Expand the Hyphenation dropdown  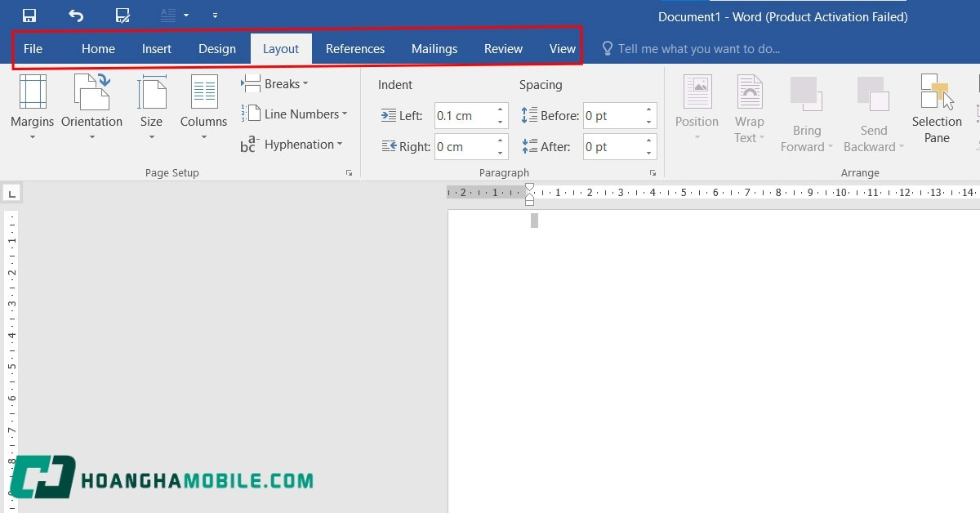292,145
